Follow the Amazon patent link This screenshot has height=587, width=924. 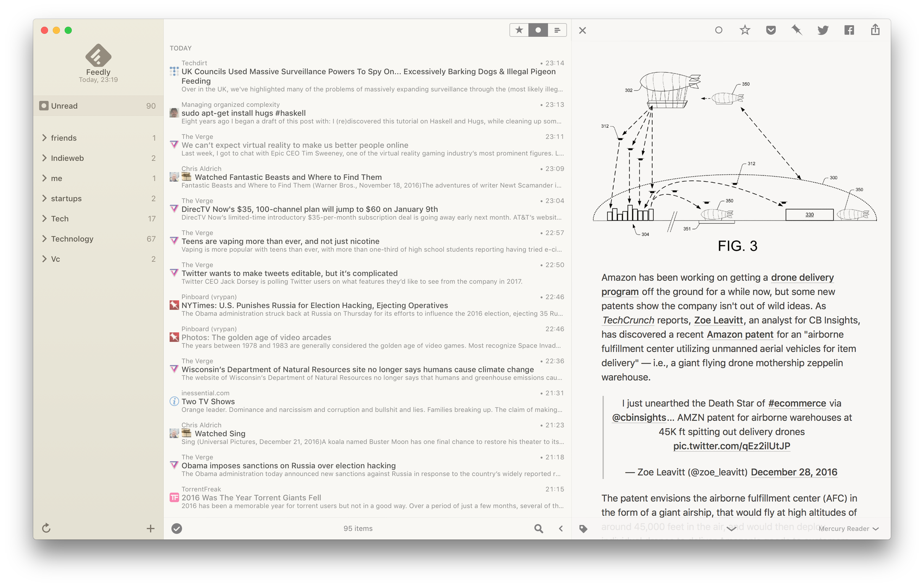tap(740, 334)
